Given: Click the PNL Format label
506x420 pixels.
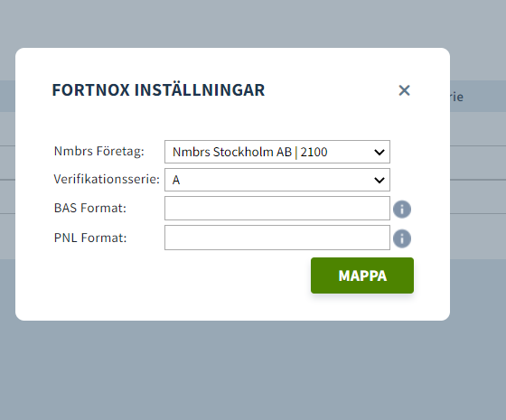Looking at the screenshot, I should coord(90,238).
